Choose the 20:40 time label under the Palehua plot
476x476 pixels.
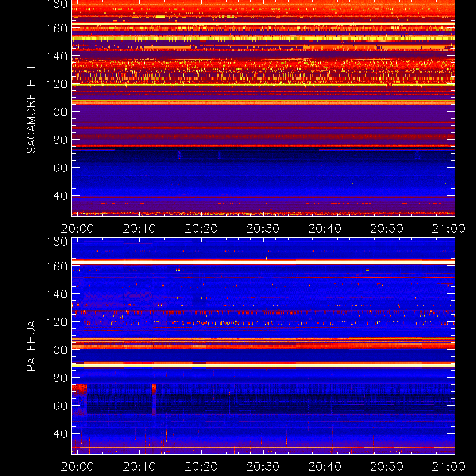pyautogui.click(x=325, y=466)
